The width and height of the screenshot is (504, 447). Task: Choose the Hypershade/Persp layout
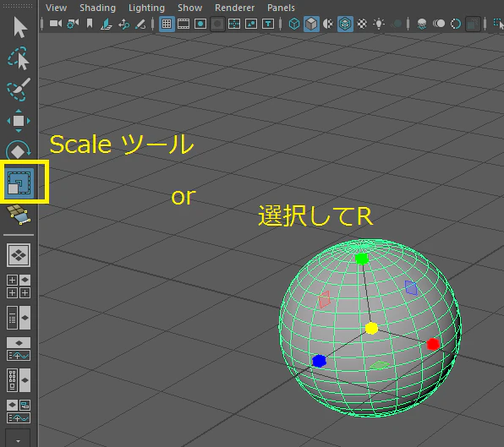[19, 380]
